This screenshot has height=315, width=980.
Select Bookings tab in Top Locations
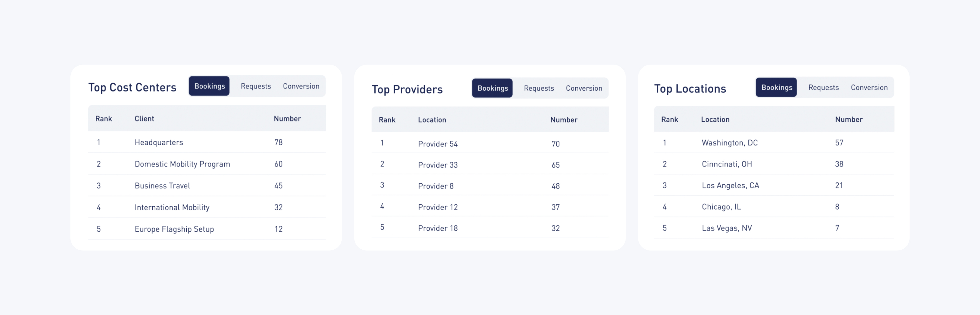(776, 88)
